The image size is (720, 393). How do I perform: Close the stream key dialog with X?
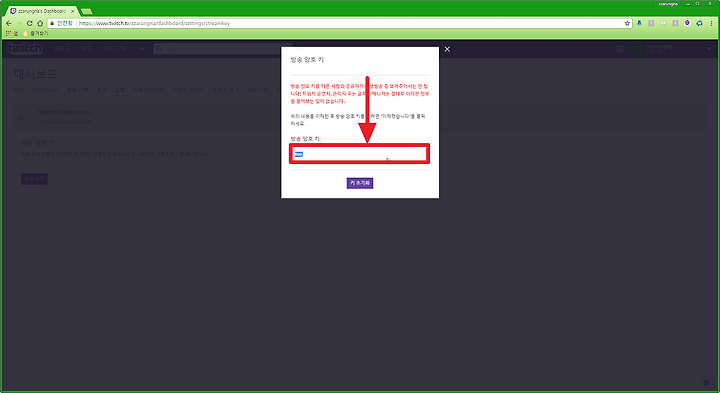(447, 49)
